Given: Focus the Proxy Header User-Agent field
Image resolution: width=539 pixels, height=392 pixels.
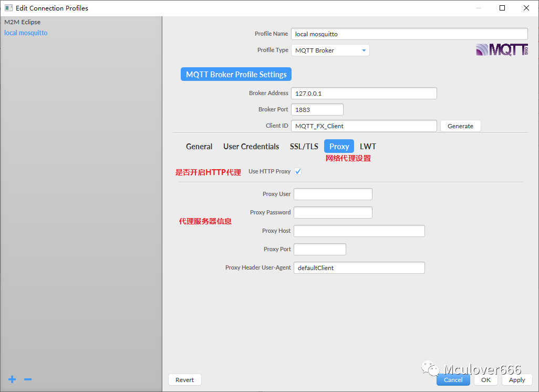Looking at the screenshot, I should tap(359, 268).
